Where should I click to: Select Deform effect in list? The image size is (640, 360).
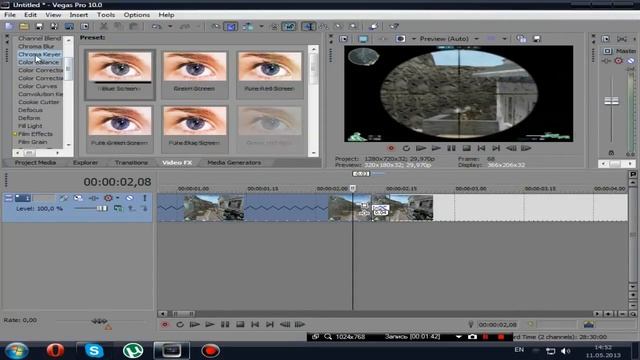click(x=29, y=118)
